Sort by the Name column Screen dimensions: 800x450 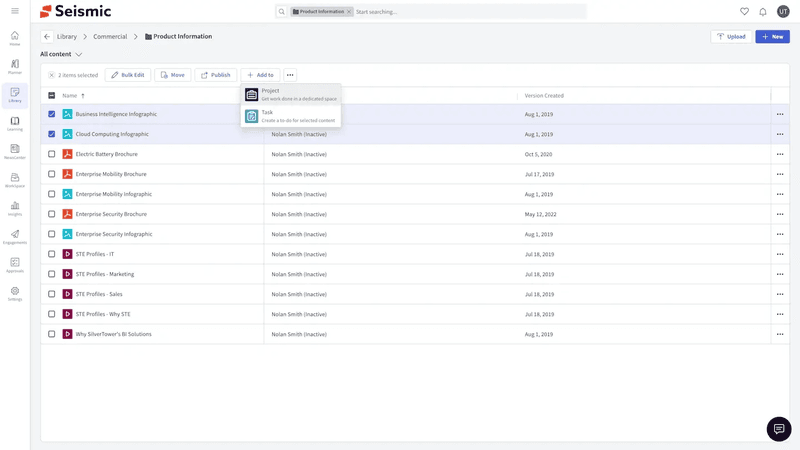tap(73, 95)
